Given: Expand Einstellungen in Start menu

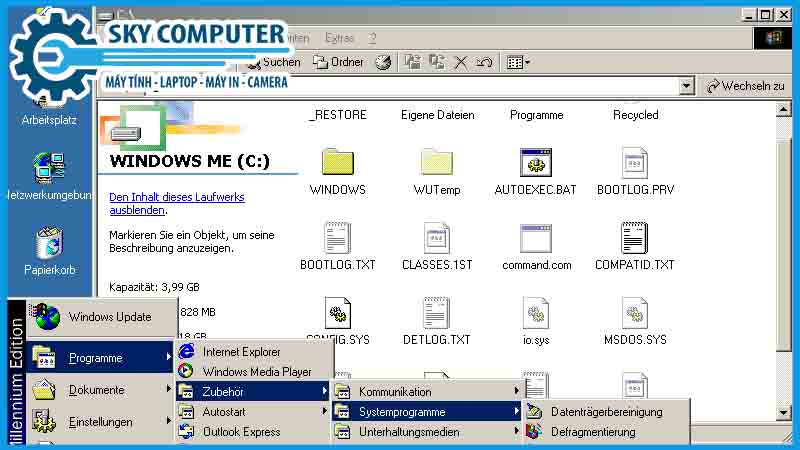Looking at the screenshot, I should click(101, 421).
